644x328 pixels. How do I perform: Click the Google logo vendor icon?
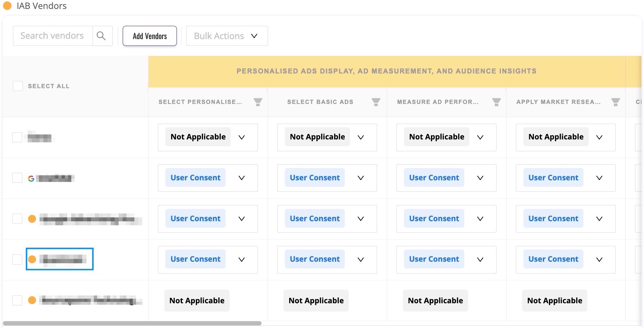[31, 178]
